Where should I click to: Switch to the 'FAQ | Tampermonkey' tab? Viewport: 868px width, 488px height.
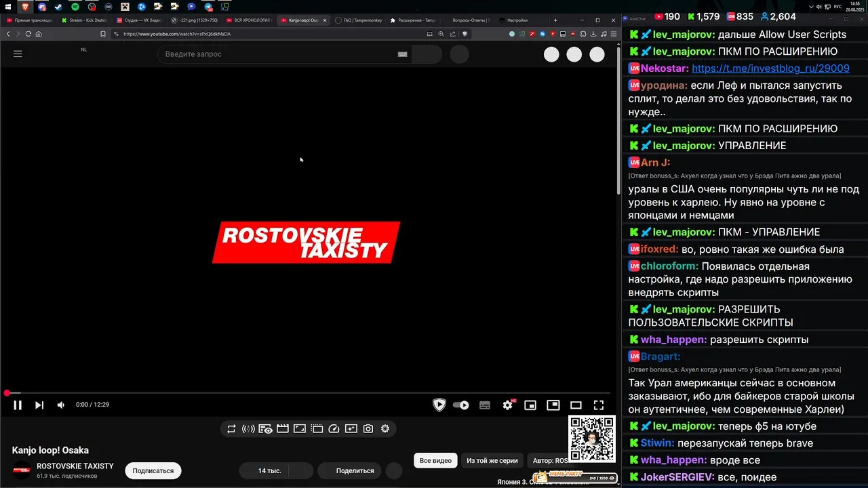[359, 20]
